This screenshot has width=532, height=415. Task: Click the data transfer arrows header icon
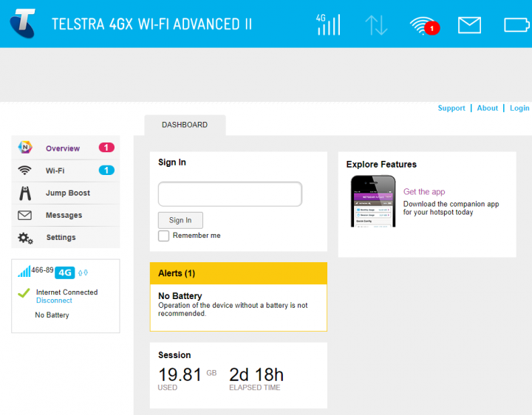pos(376,25)
